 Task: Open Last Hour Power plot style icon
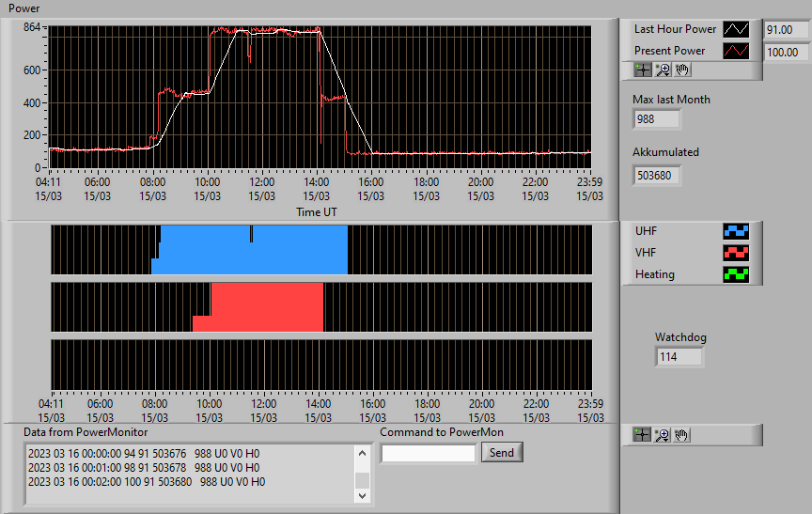(x=736, y=29)
